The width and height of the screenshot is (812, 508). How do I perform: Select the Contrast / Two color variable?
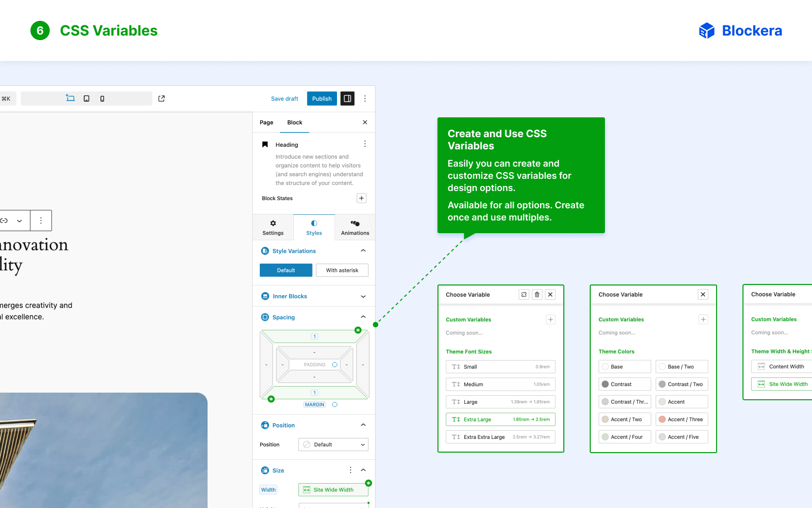(x=682, y=385)
